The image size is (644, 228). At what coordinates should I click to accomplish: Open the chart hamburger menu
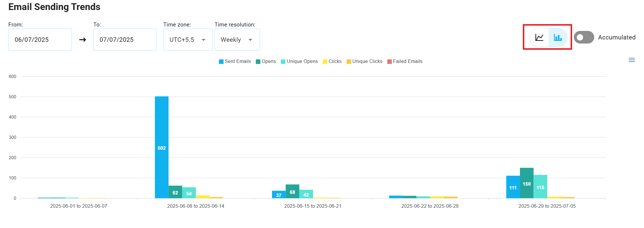click(x=632, y=60)
